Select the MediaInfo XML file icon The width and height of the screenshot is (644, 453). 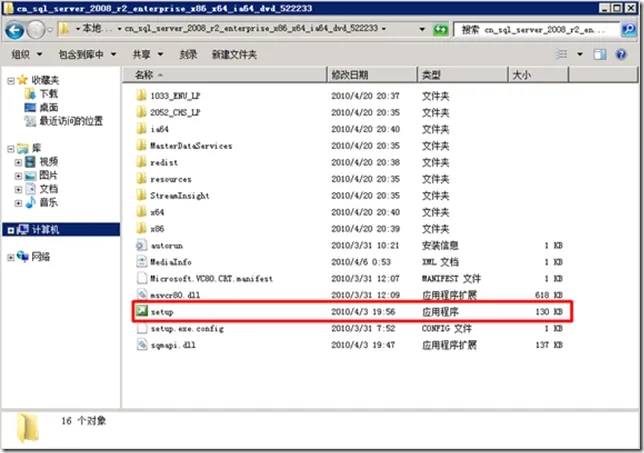tap(141, 262)
